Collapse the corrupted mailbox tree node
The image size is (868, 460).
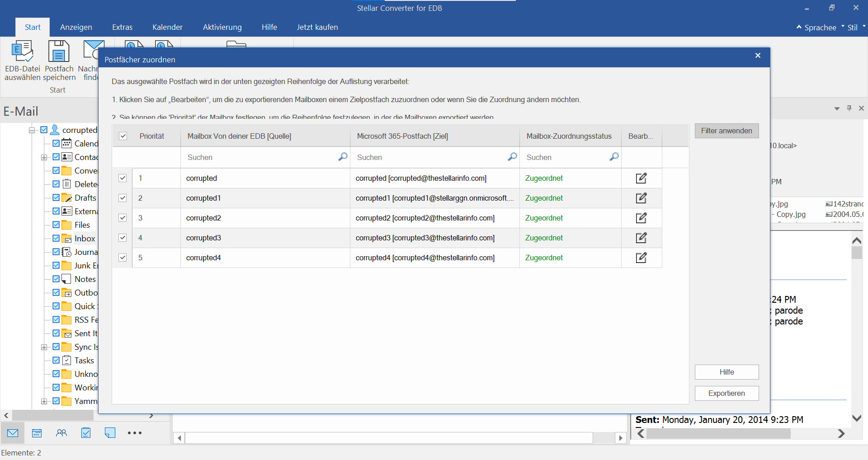[32, 130]
